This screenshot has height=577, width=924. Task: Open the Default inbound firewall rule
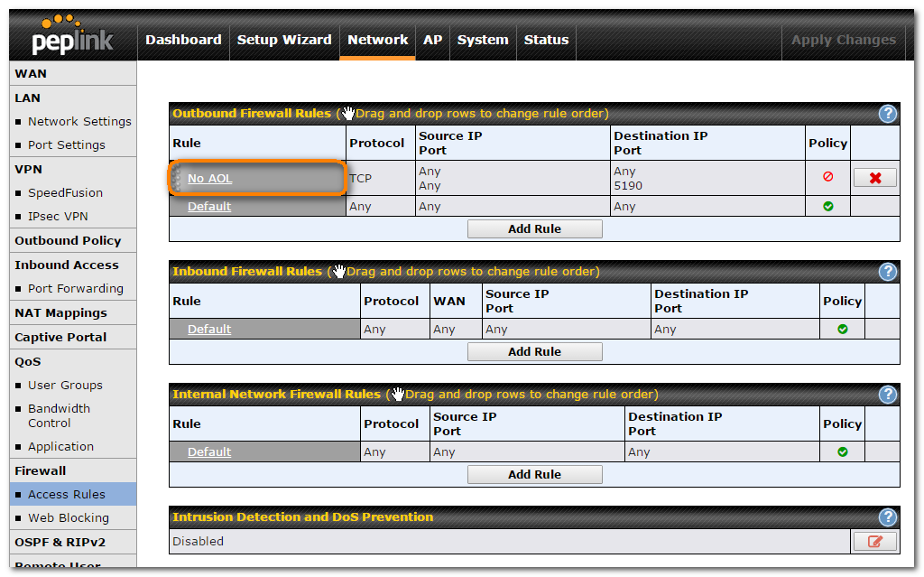coord(208,329)
